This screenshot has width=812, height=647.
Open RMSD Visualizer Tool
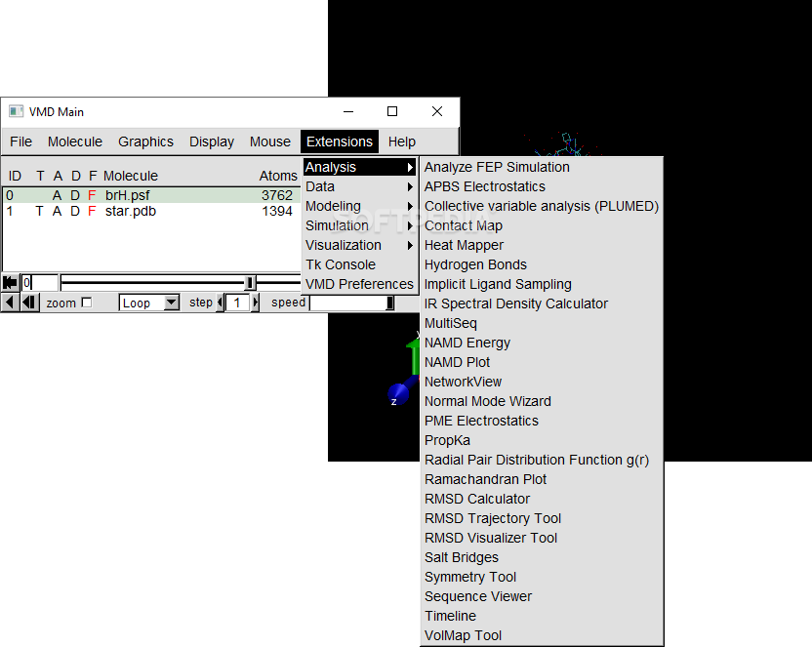pos(541,538)
